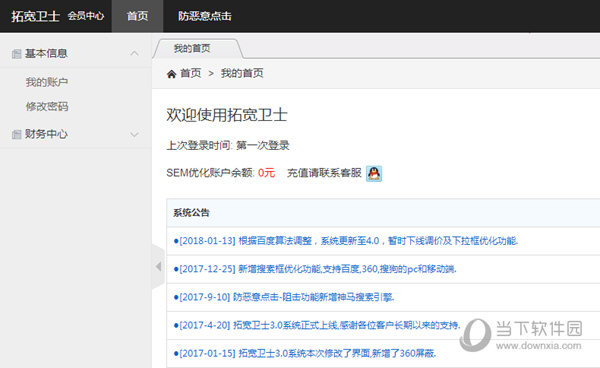
Task: Open 我的账户 in sidebar
Action: (x=47, y=82)
